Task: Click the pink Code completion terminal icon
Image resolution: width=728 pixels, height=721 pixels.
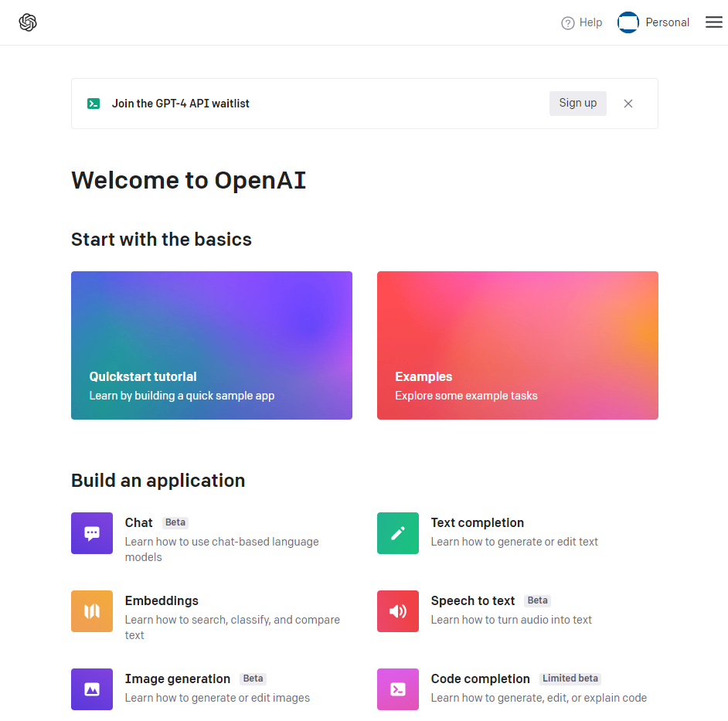Action: (x=398, y=689)
